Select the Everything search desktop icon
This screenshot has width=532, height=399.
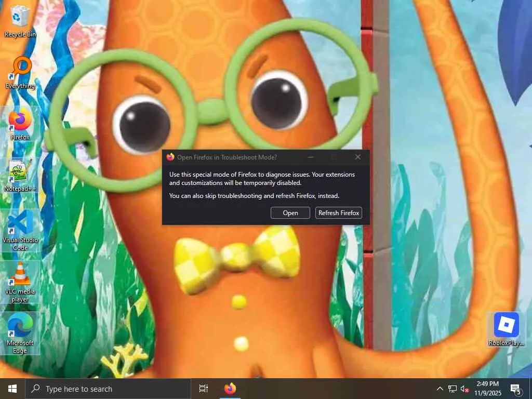coord(20,73)
